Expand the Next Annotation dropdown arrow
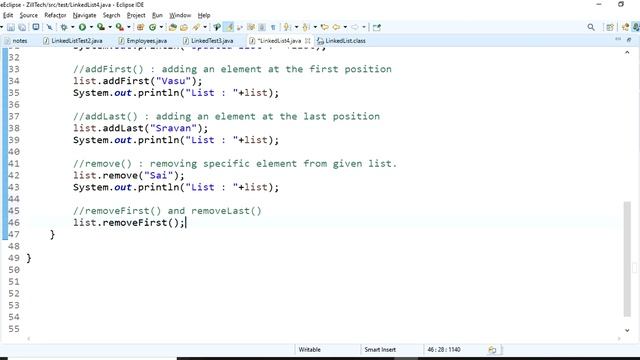 coord(296,27)
